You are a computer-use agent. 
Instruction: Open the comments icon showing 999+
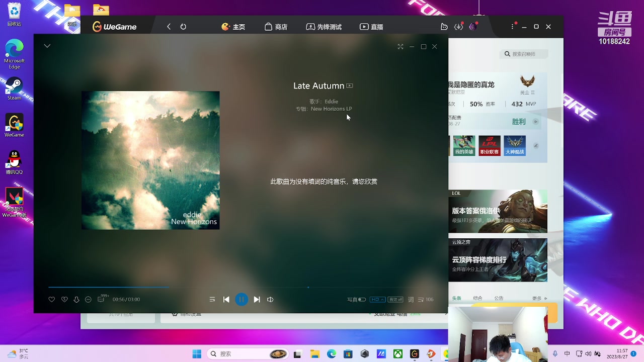coord(102,299)
